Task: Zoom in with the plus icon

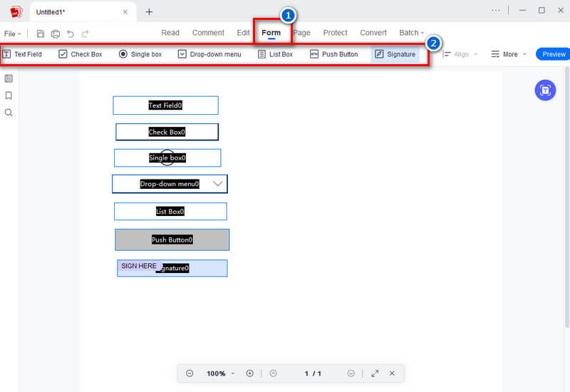Action: [250, 373]
